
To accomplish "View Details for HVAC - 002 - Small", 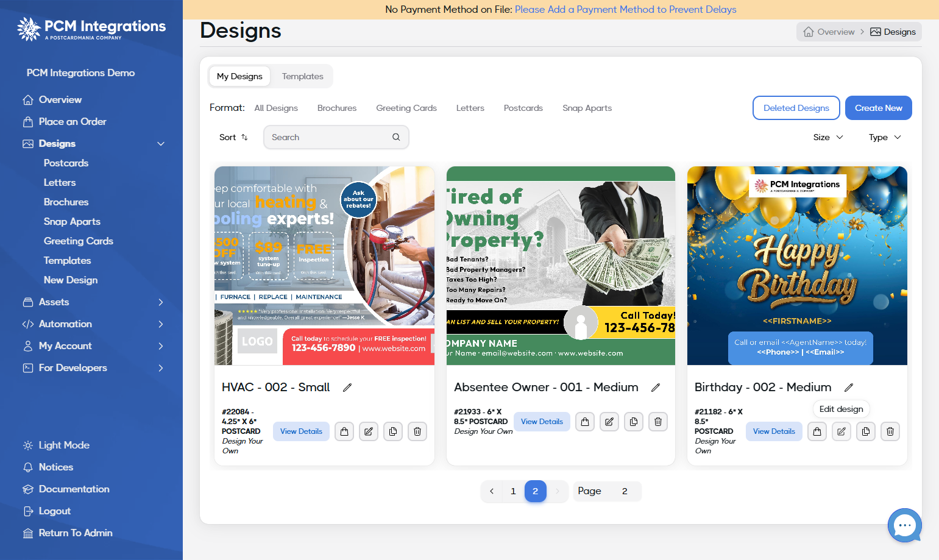I will [301, 431].
